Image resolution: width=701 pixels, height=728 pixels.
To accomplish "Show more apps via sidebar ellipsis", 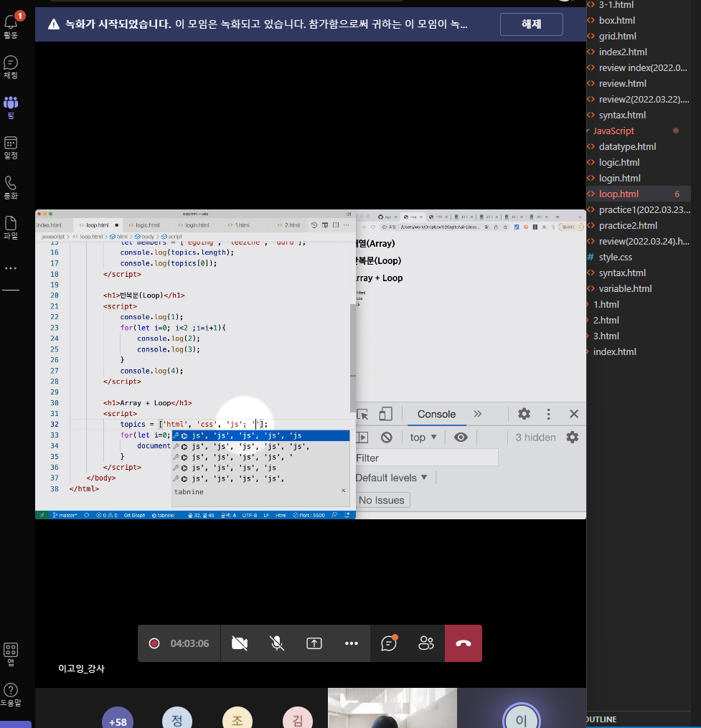I will pyautogui.click(x=11, y=268).
